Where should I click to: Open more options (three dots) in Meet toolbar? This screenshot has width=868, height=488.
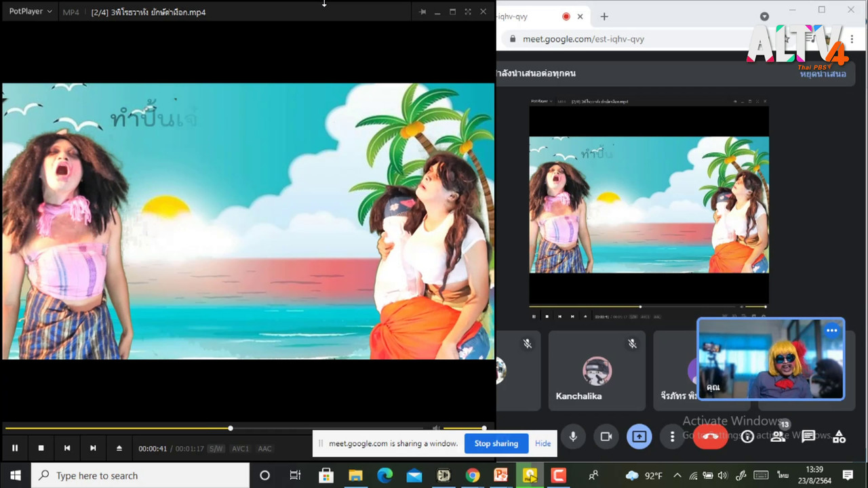672,436
